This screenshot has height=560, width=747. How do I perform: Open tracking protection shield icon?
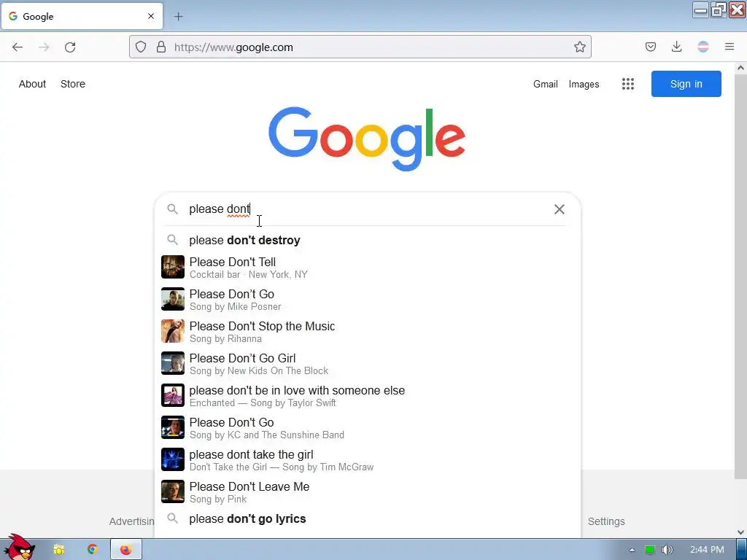[141, 47]
